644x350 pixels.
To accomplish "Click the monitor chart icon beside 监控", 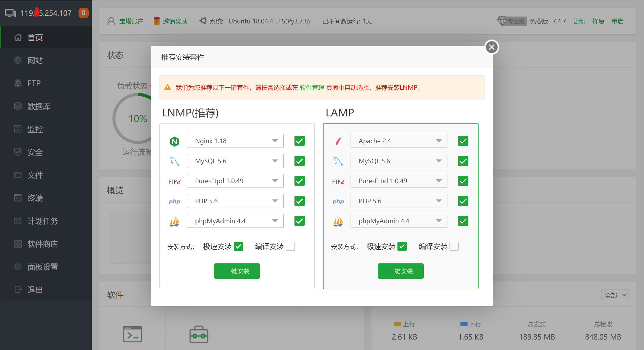I will pos(18,129).
